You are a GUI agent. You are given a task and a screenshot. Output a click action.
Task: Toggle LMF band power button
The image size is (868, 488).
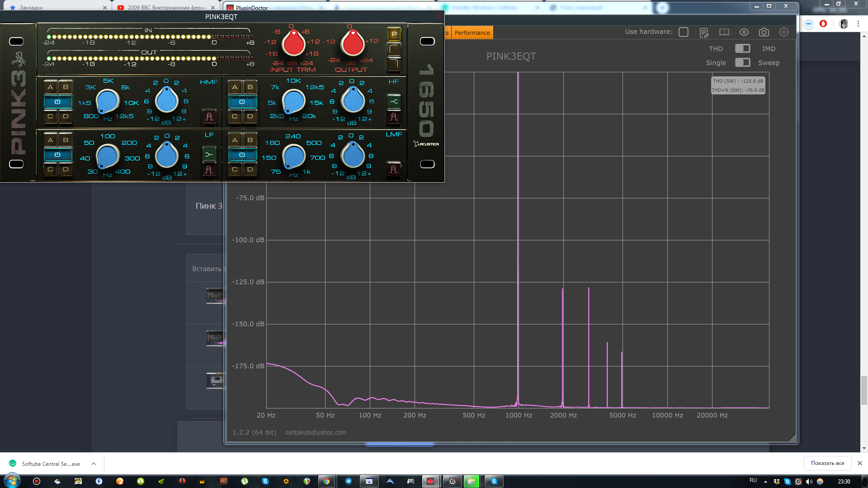(242, 155)
